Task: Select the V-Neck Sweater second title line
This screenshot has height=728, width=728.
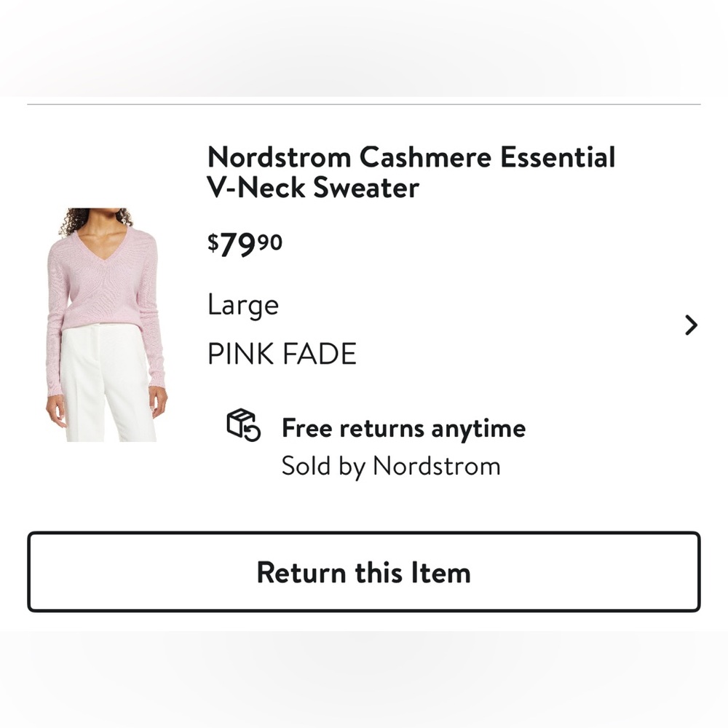Action: (x=313, y=188)
